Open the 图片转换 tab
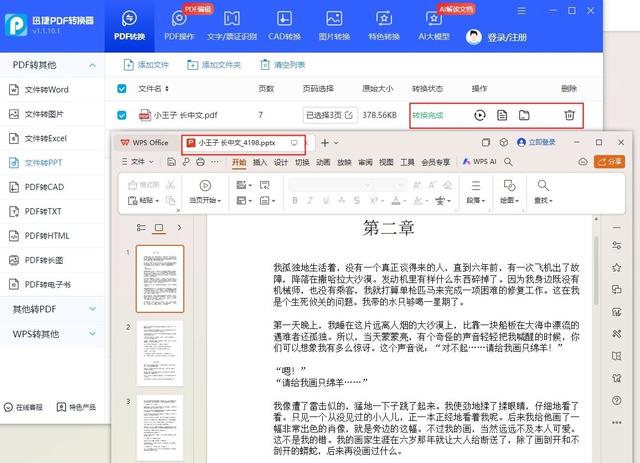640x463 pixels. [334, 26]
